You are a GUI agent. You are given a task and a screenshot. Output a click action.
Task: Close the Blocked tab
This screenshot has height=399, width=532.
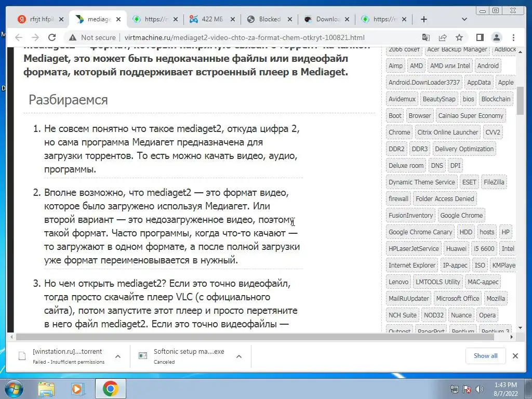click(x=290, y=19)
